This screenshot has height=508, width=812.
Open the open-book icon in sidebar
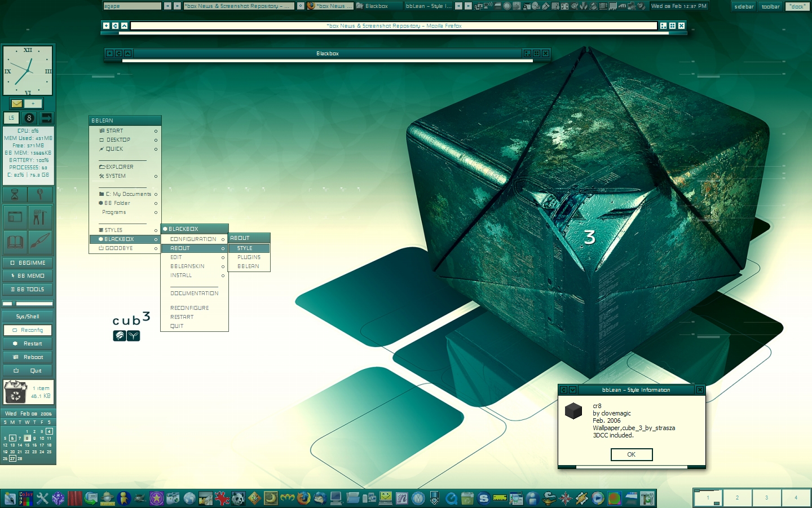tap(15, 242)
